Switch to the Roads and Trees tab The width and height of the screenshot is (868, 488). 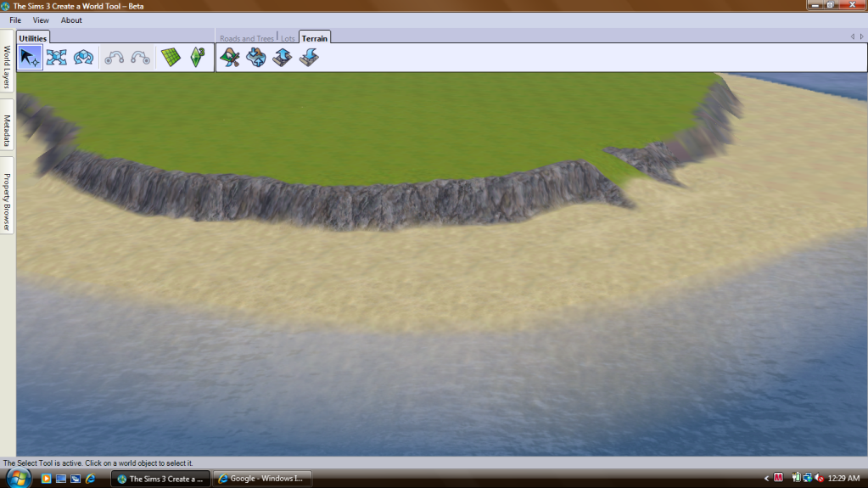tap(246, 38)
